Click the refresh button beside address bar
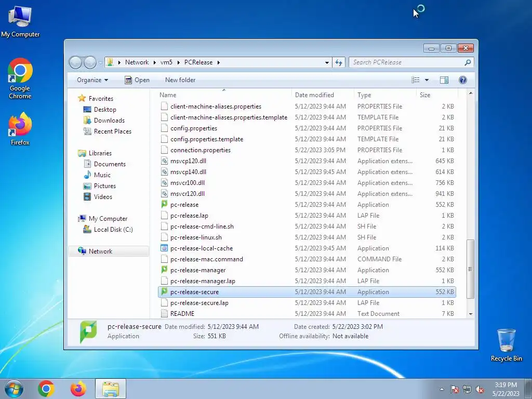Image resolution: width=532 pixels, height=399 pixels. [339, 62]
